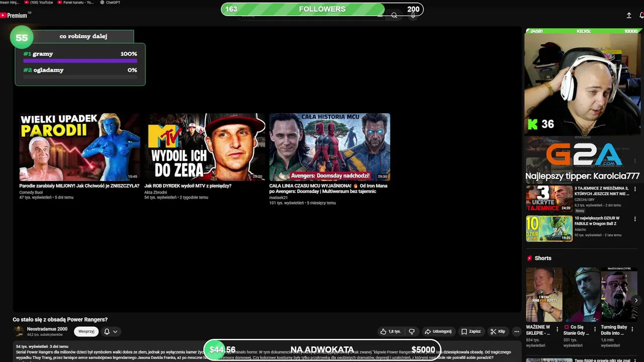
Task: Open the 3 UKRYTE TAJEMNICE sidebar thumbnail
Action: click(549, 198)
